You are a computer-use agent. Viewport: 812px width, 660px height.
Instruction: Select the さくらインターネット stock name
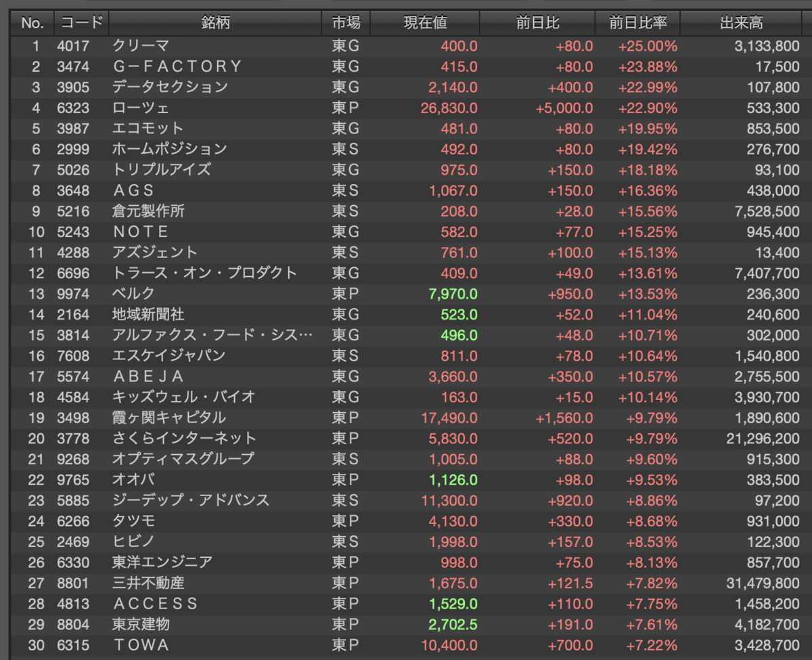(184, 438)
